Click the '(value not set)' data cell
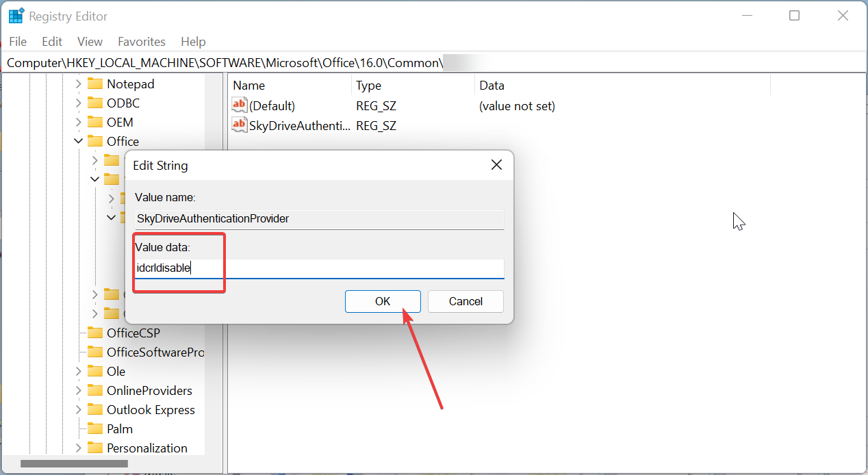This screenshot has height=475, width=868. [x=517, y=106]
